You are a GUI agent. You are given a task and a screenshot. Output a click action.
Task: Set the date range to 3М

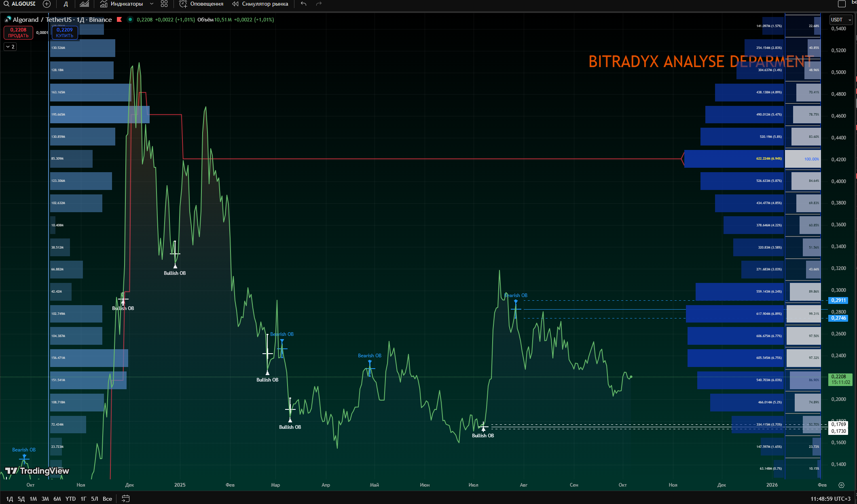pos(45,499)
